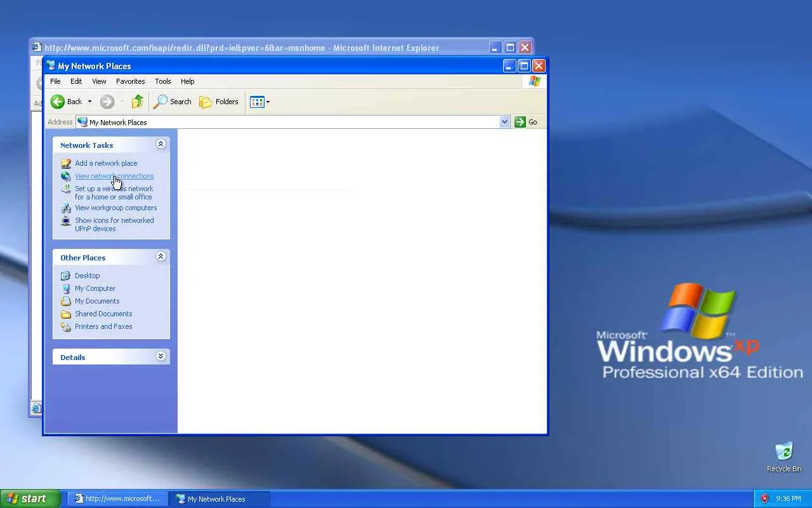Open the Search pane
The height and width of the screenshot is (508, 812).
tap(173, 102)
